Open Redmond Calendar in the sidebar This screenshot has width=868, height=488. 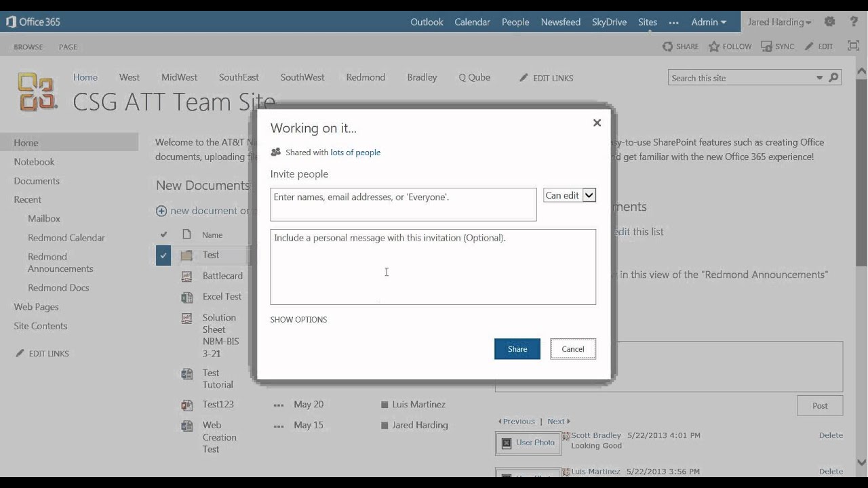pos(66,237)
